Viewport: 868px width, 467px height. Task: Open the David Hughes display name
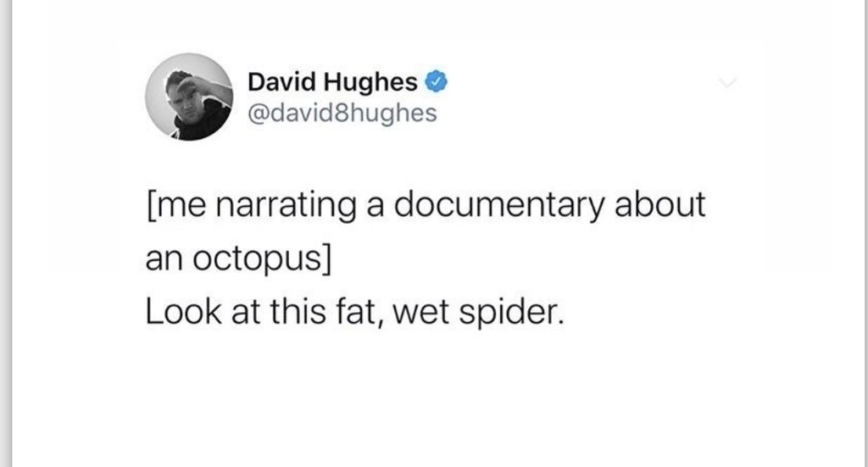[x=332, y=82]
